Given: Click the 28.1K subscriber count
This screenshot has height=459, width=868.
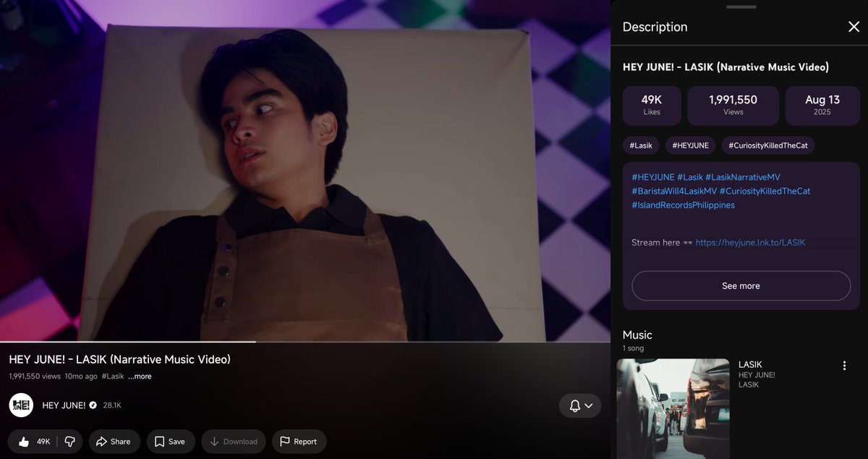Looking at the screenshot, I should [x=112, y=405].
